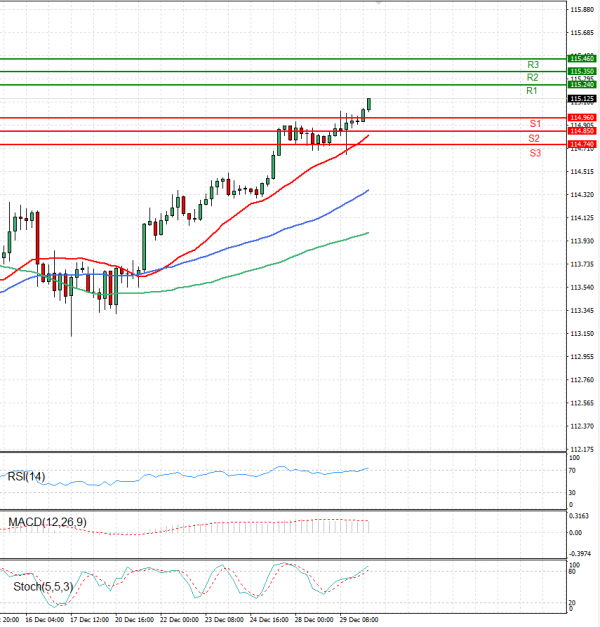Select the MACD(12,26,9) indicator label
This screenshot has width=600, height=627.
(47, 522)
